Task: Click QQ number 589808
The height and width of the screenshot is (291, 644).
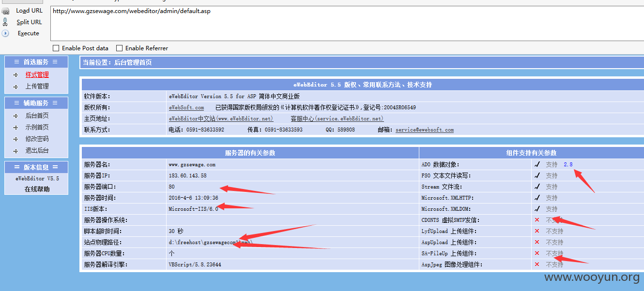Action: [x=346, y=130]
